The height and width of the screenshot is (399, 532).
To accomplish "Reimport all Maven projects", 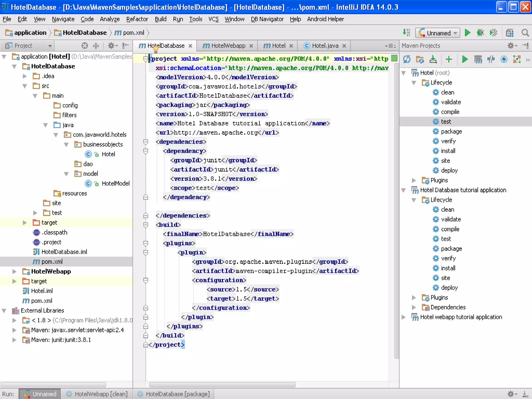I will pos(407,59).
